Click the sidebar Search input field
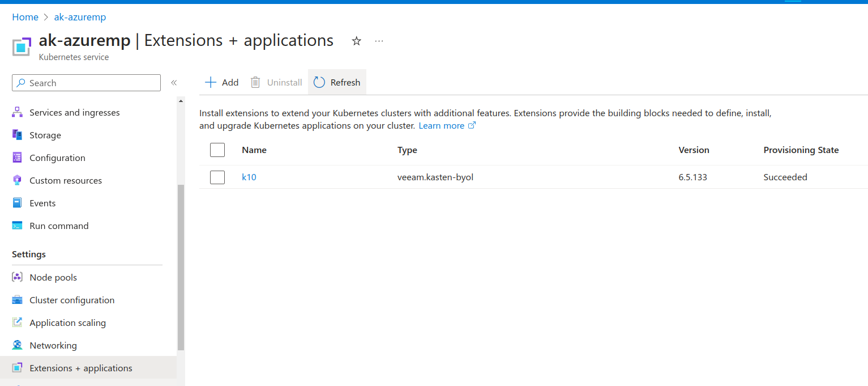The width and height of the screenshot is (868, 386). point(86,83)
